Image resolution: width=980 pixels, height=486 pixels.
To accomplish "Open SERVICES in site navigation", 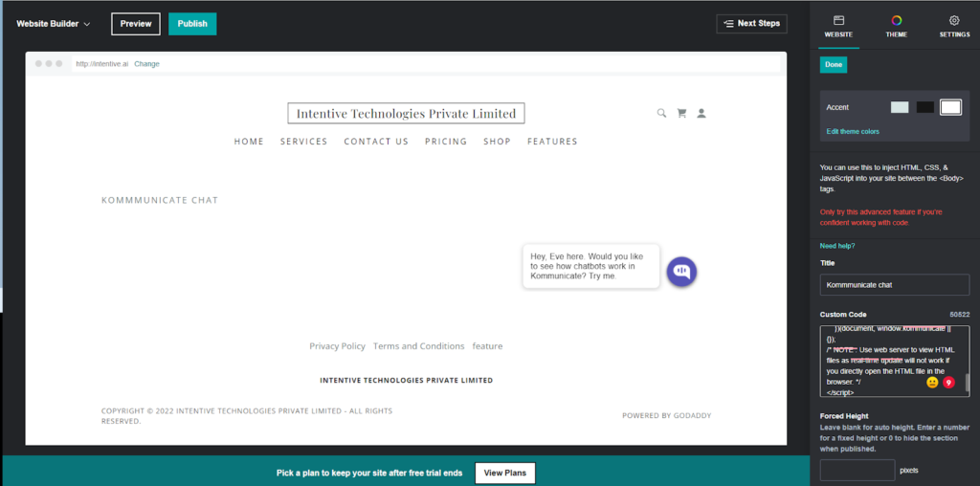I will [303, 142].
